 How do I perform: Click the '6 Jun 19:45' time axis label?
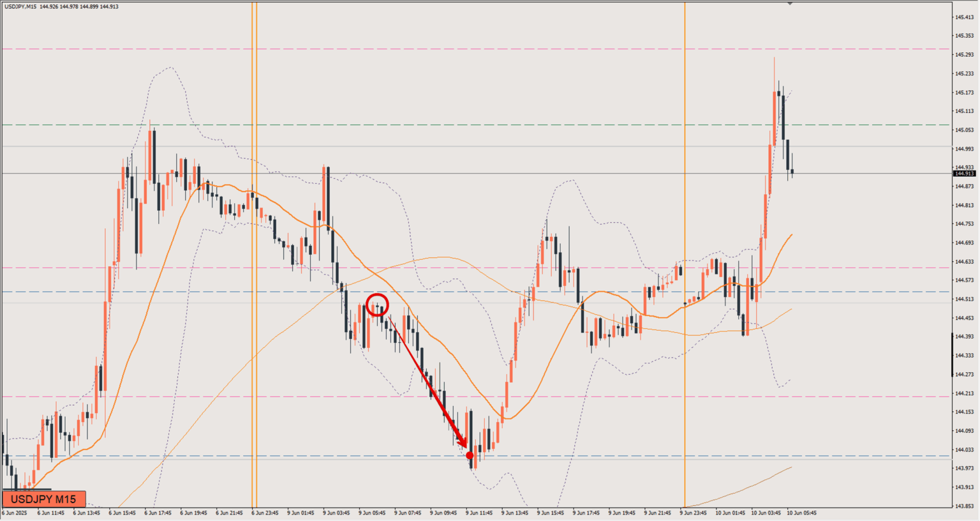[x=194, y=513]
